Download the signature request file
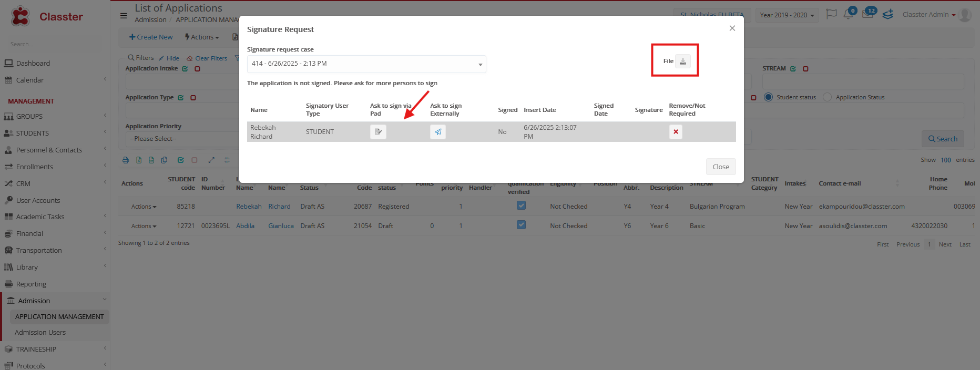 point(682,61)
